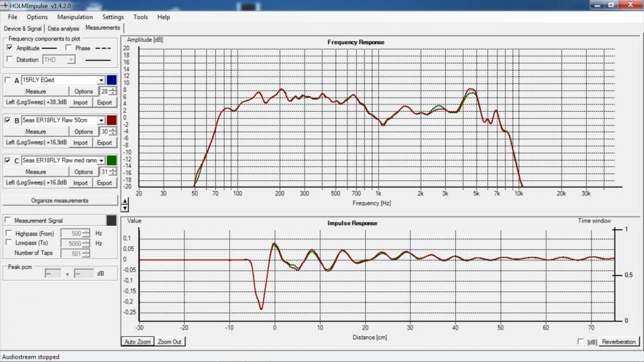The height and width of the screenshot is (362, 644).
Task: Toggle the Amplitude checkbox
Action: click(x=9, y=48)
